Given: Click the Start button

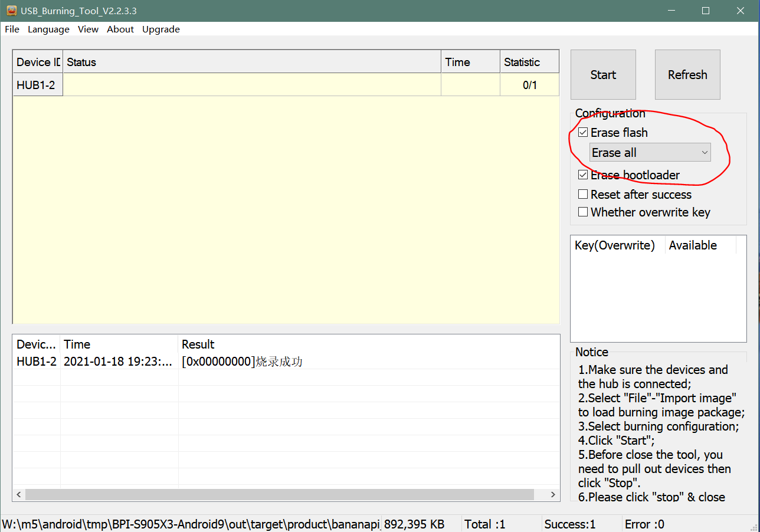Looking at the screenshot, I should coord(603,74).
